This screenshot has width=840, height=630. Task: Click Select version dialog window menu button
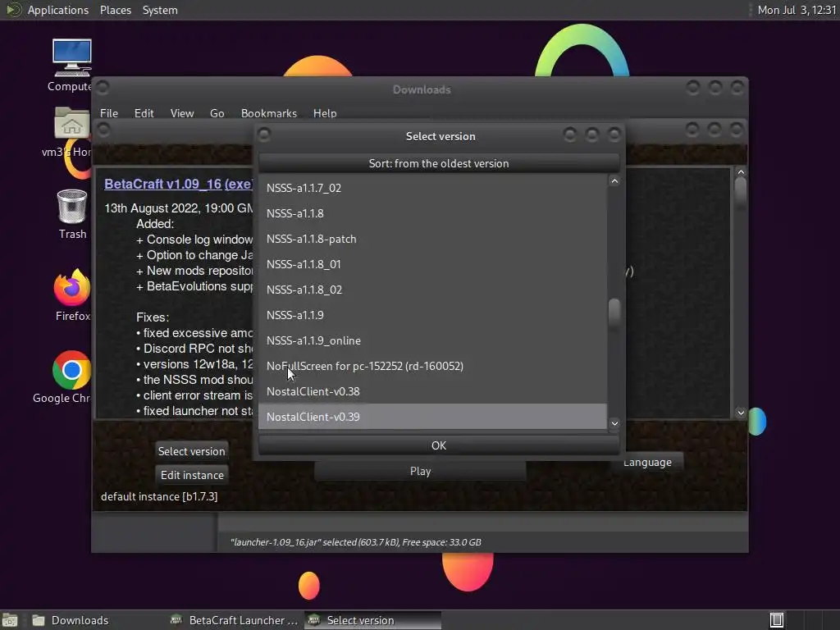pyautogui.click(x=264, y=134)
